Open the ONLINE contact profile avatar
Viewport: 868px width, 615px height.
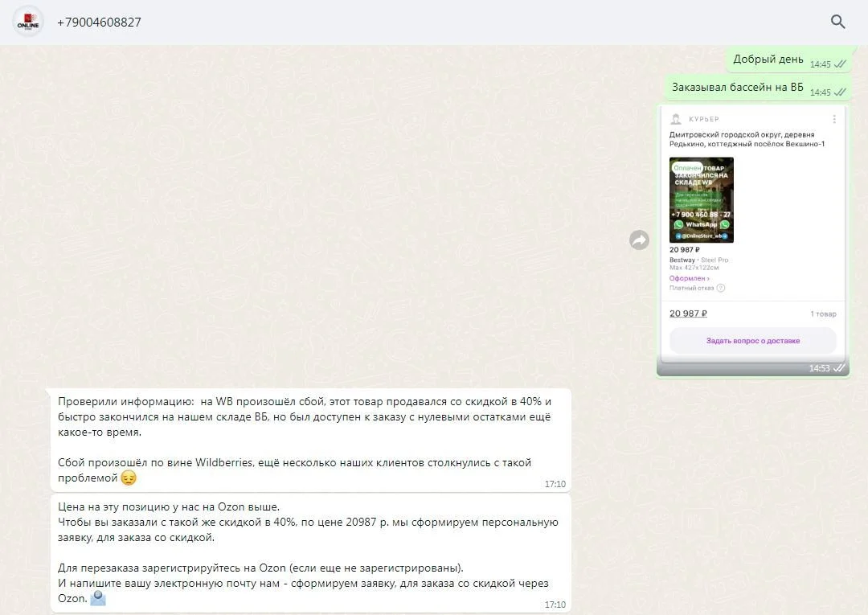click(x=27, y=23)
